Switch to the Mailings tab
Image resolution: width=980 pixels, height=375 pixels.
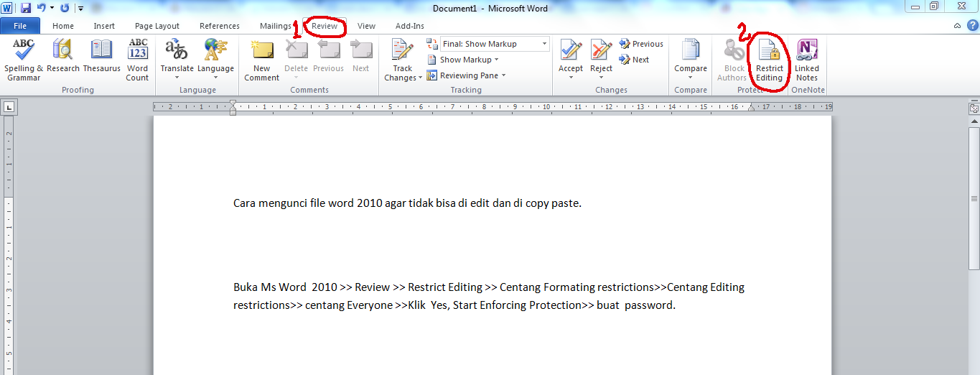pyautogui.click(x=276, y=26)
